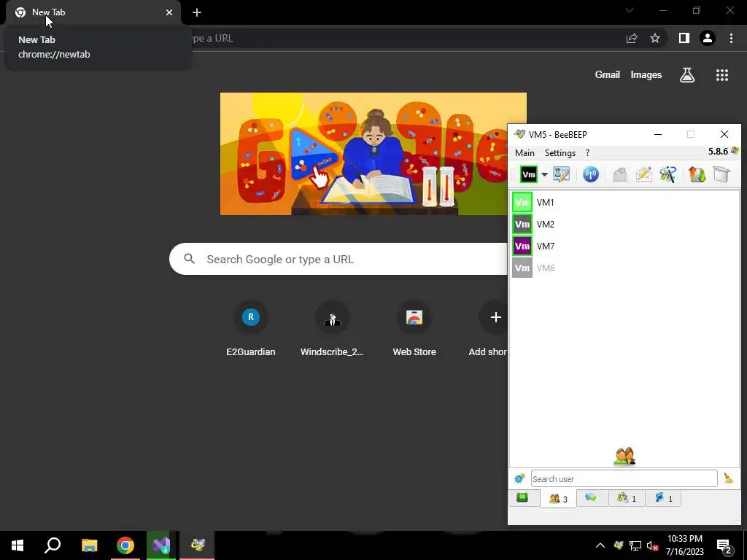This screenshot has width=747, height=560.
Task: Switch to the users tab showing 3
Action: [558, 499]
